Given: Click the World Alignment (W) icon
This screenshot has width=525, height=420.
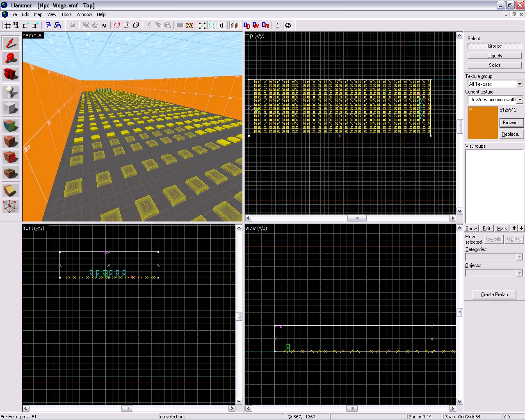Looking at the screenshot, I should click(x=256, y=25).
